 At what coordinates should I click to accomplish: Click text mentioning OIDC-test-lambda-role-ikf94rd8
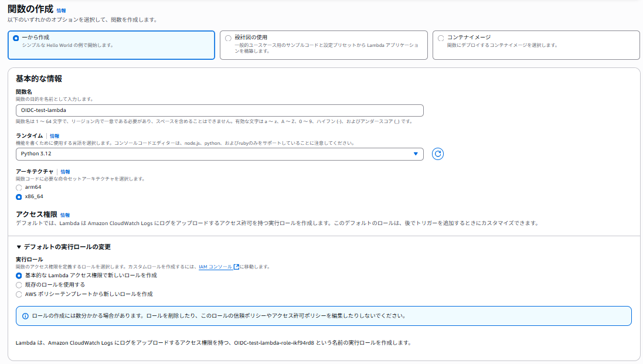click(214, 343)
